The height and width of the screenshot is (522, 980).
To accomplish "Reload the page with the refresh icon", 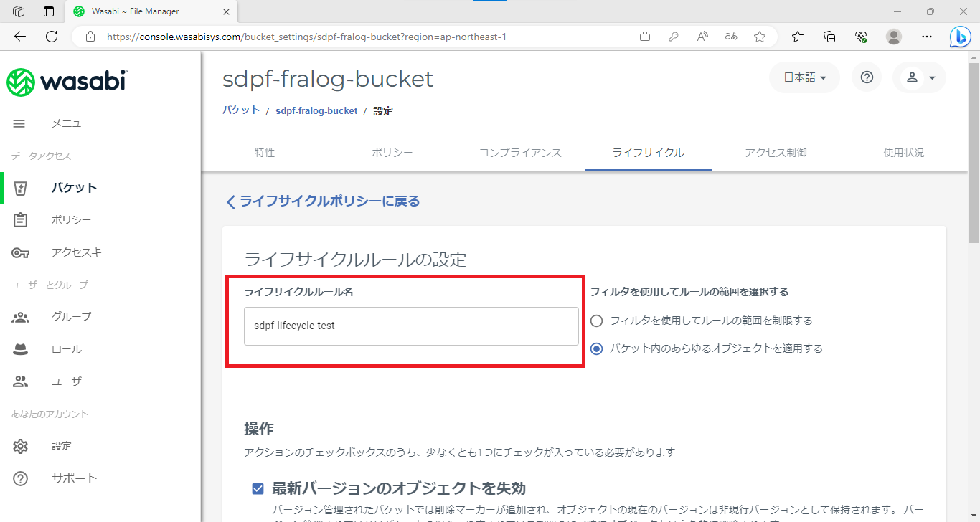I will point(52,37).
